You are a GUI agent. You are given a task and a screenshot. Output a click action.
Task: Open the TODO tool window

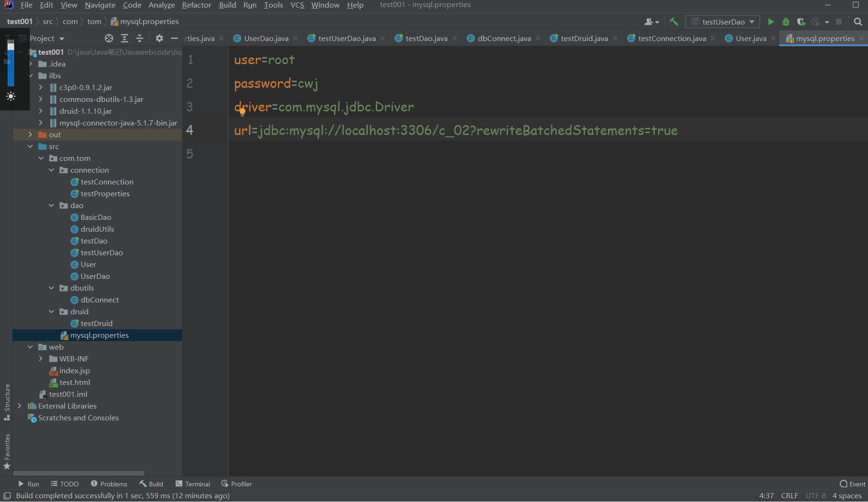point(65,484)
